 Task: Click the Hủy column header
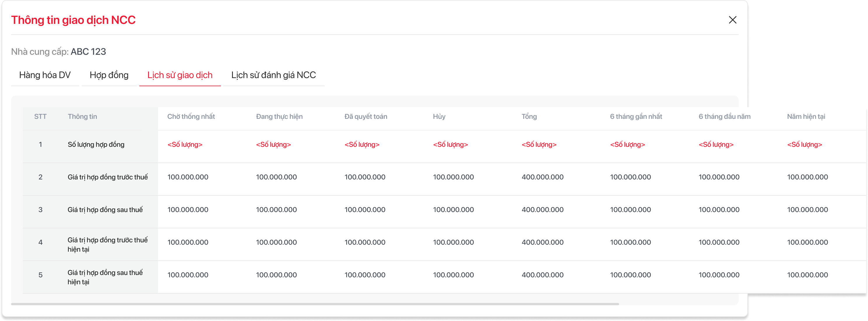439,117
